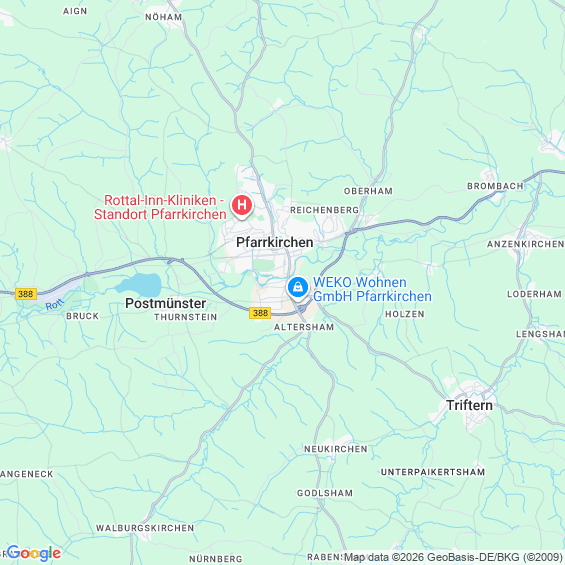Click the Postmünster town label
Screen dimensions: 565x565
(x=166, y=303)
